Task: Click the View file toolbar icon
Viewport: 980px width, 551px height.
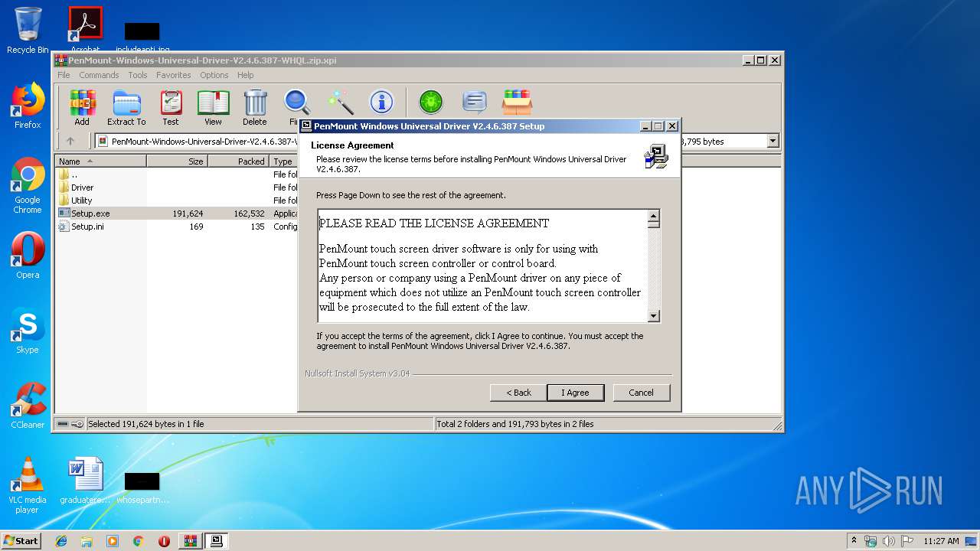Action: 213,107
